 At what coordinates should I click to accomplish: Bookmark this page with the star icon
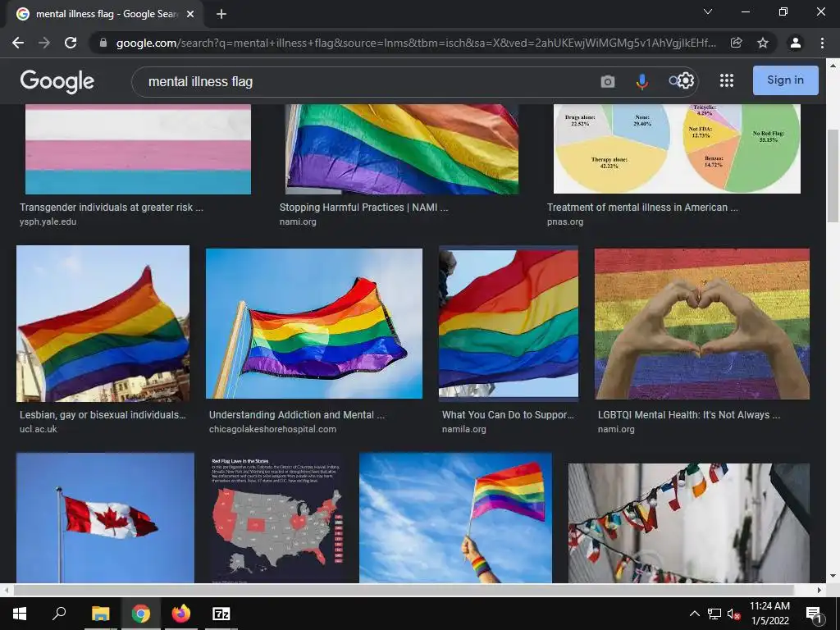tap(763, 43)
